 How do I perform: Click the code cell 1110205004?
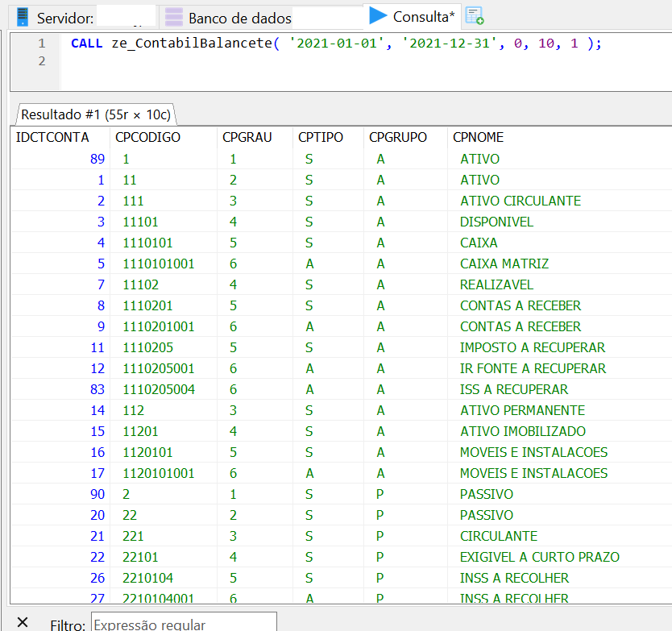159,389
